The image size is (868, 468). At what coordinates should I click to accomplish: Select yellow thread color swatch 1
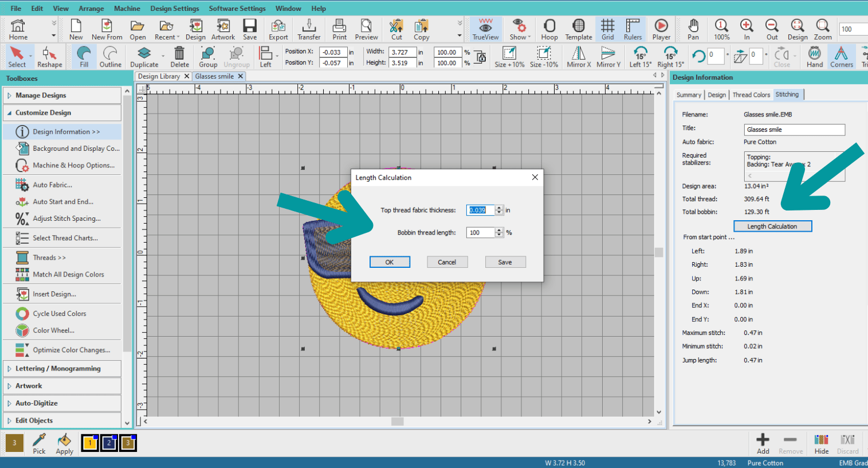[x=90, y=443]
